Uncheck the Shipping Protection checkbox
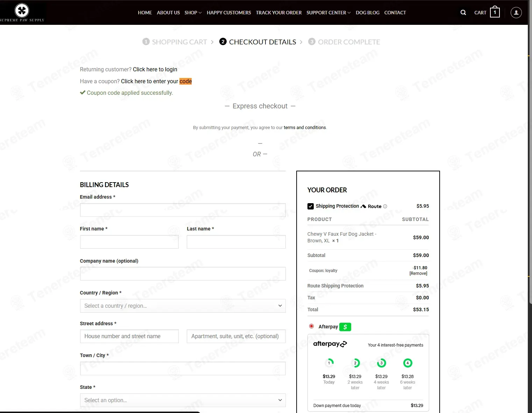 click(x=311, y=206)
